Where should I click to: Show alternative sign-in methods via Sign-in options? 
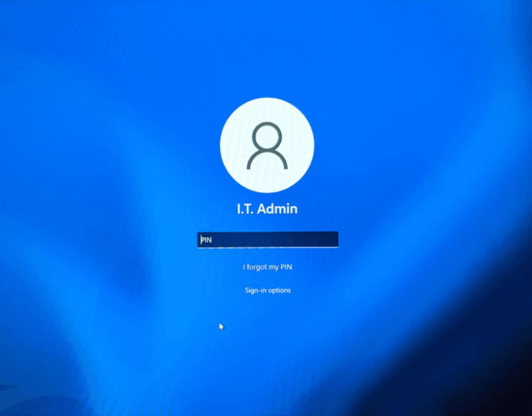pos(267,290)
